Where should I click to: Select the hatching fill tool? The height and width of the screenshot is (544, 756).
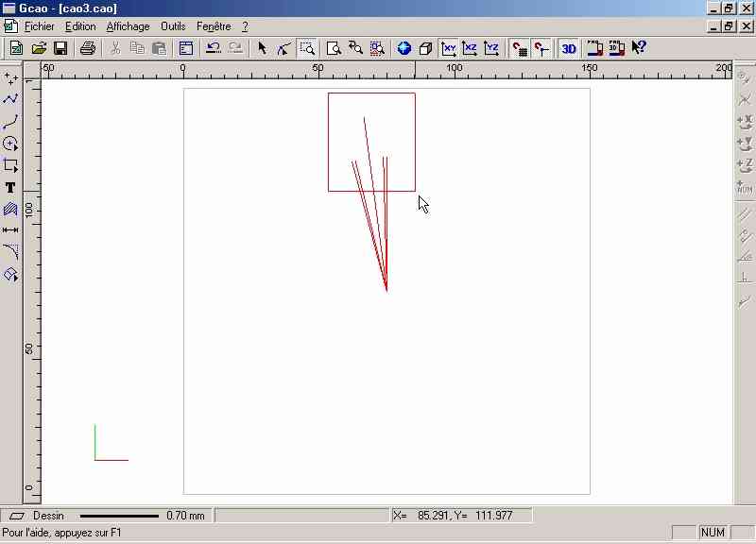[10, 209]
